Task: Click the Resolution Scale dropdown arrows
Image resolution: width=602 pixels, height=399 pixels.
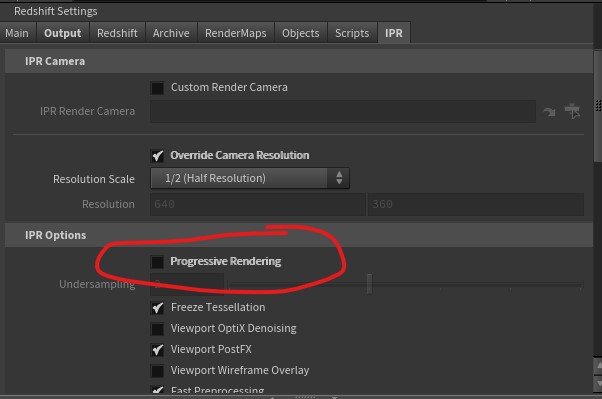Action: tap(339, 178)
